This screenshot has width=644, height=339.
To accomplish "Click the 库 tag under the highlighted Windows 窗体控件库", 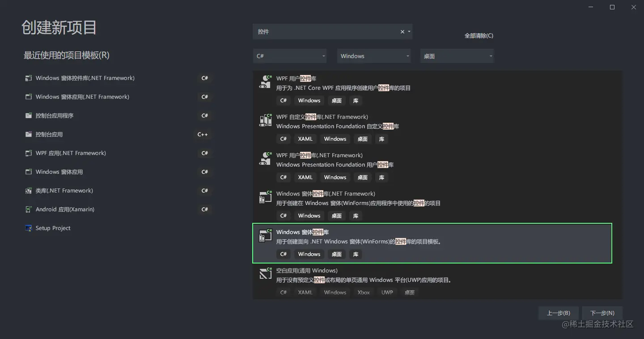I will tap(356, 254).
